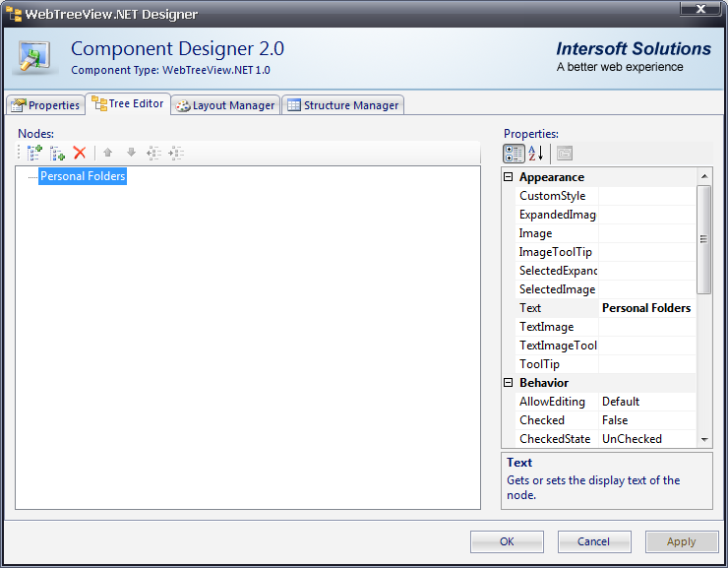
Task: Click the Add root node icon
Action: coord(34,153)
